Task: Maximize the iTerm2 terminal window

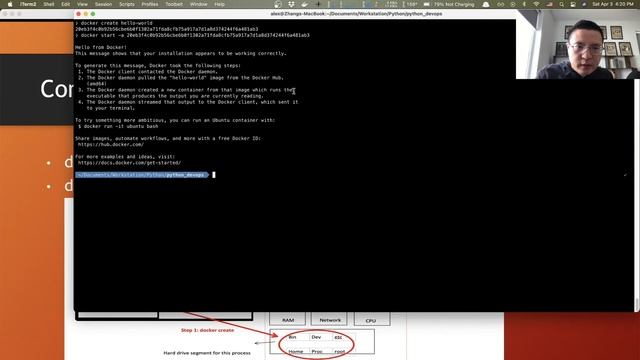Action: tap(93, 14)
